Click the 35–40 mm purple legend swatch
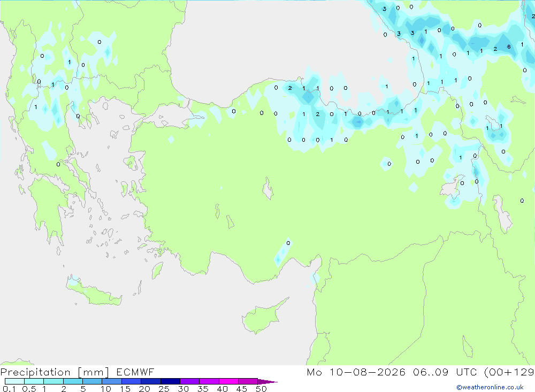This screenshot has height=392, width=535. [209, 381]
